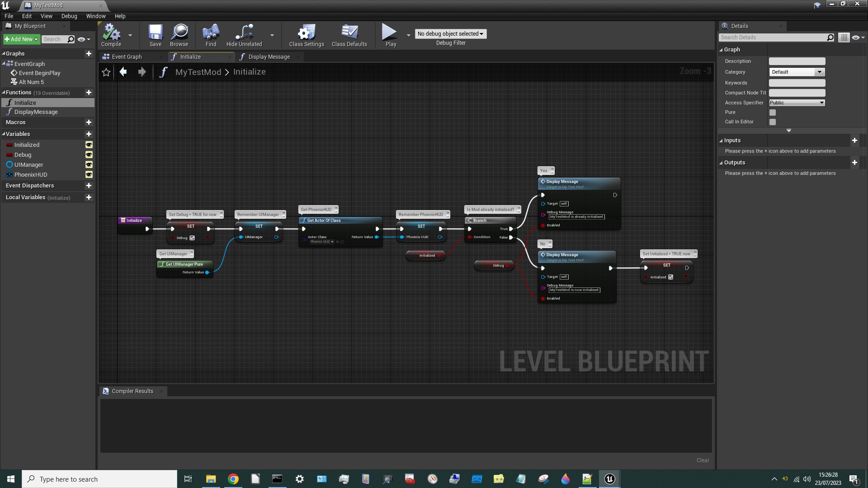This screenshot has height=488, width=868.
Task: Clear compiler results
Action: (703, 460)
